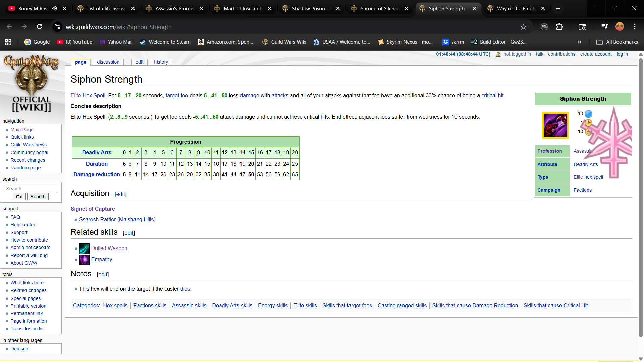Image resolution: width=644 pixels, height=362 pixels.
Task: View site information icon in address bar
Action: [57, 27]
